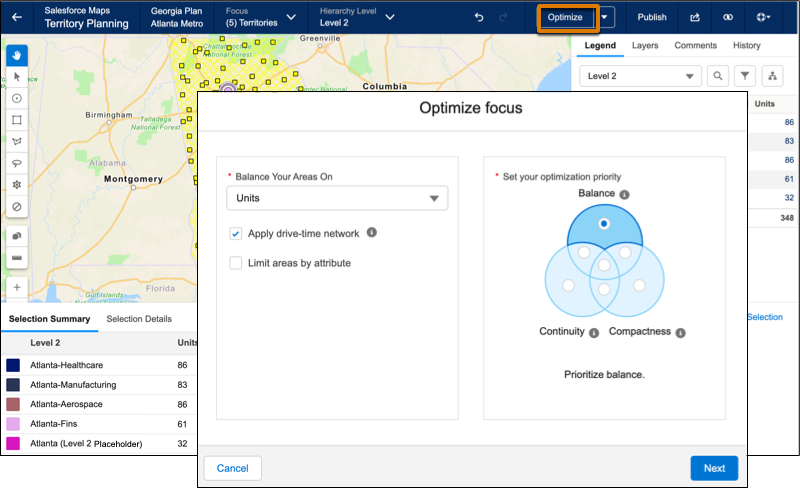Viewport: 800px width, 489px height.
Task: Switch to Selection Summary tab
Action: (x=49, y=319)
